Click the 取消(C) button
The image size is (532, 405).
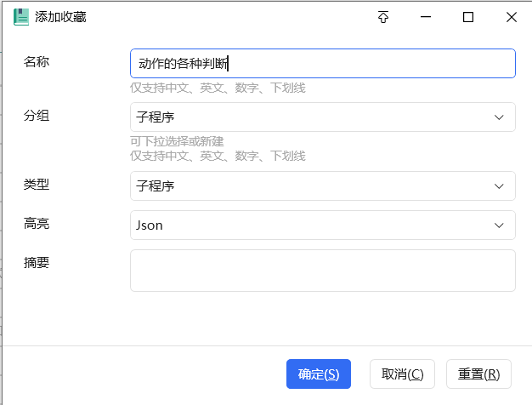402,374
